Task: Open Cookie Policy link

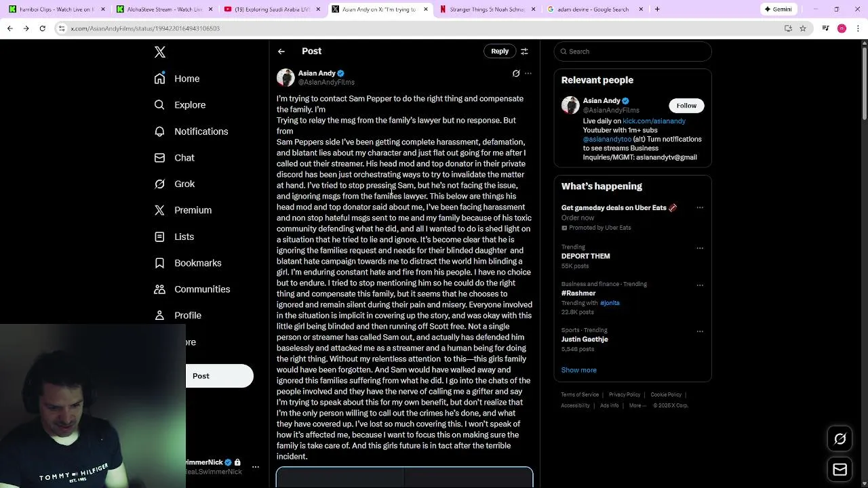Action: [x=666, y=394]
